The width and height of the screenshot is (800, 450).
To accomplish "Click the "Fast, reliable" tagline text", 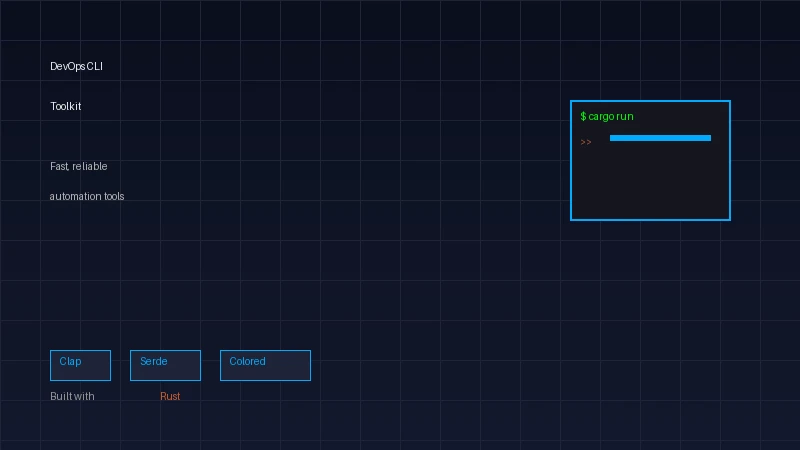I will click(x=79, y=167).
